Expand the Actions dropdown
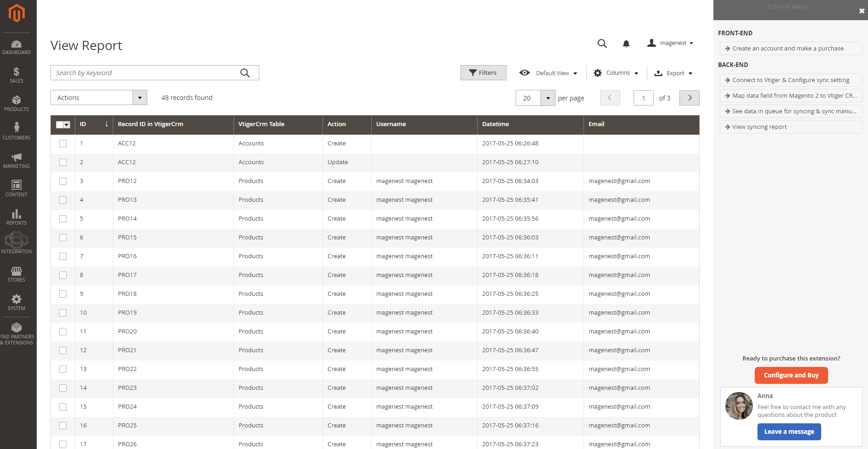868x449 pixels. click(x=99, y=98)
